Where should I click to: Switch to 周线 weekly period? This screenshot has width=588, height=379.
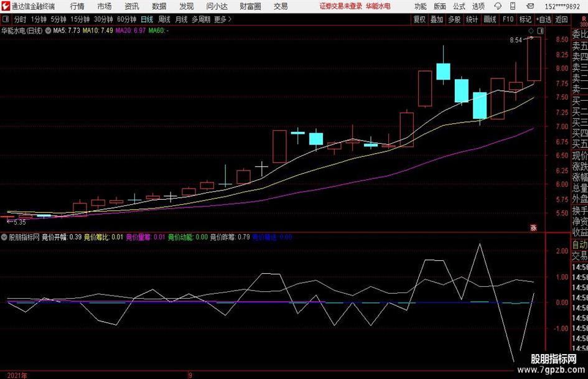pyautogui.click(x=164, y=19)
